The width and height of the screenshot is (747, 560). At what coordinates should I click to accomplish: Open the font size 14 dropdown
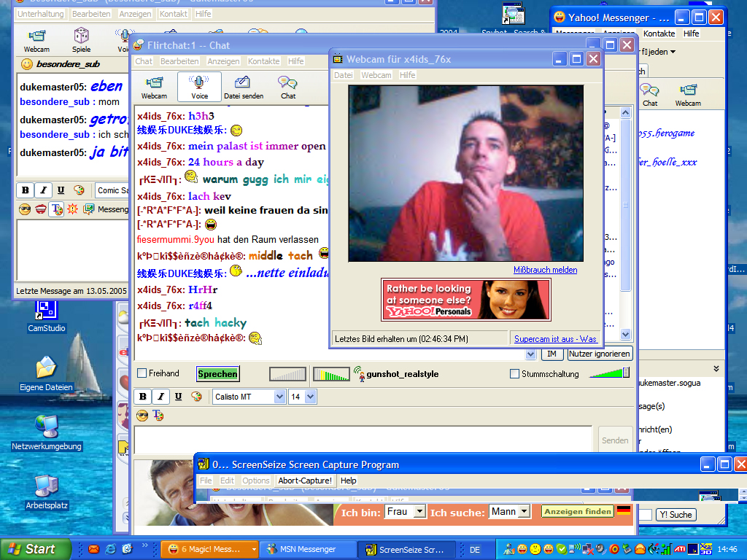(311, 397)
